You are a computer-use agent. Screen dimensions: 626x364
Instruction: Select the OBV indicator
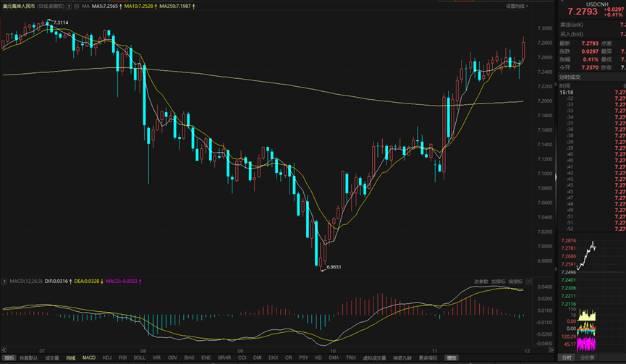click(172, 357)
